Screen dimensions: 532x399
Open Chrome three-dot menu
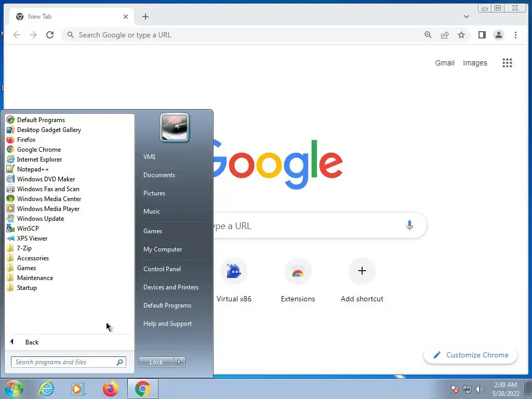coord(515,35)
